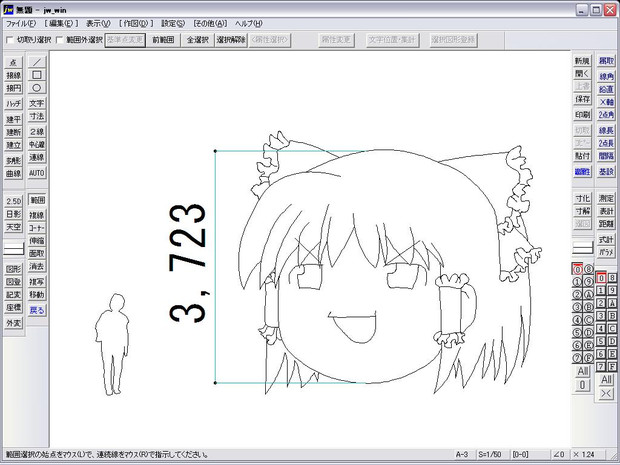Open the ヘルプ(H) menu
Image resolution: width=620 pixels, height=465 pixels.
click(249, 24)
